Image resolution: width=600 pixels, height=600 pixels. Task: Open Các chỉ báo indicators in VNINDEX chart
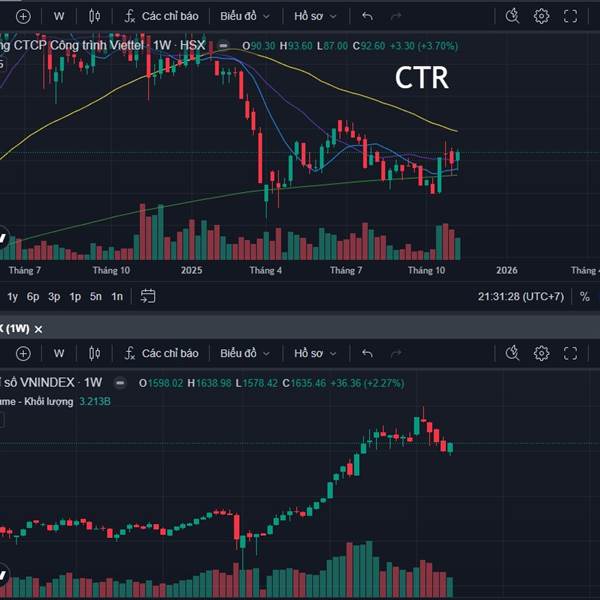[x=161, y=354]
